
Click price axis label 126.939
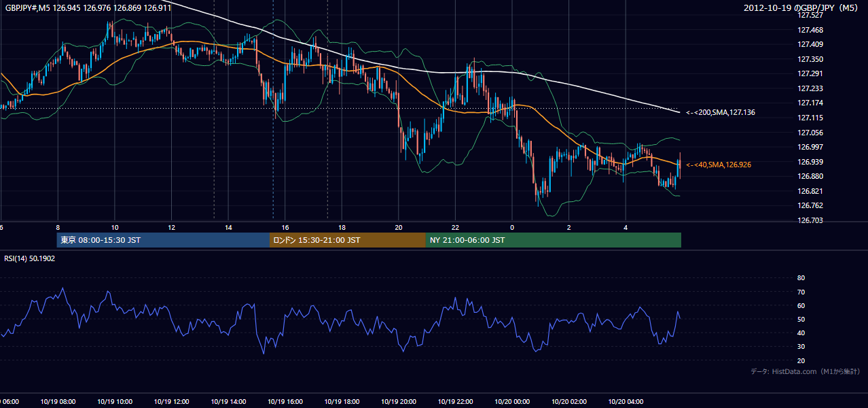[810, 162]
